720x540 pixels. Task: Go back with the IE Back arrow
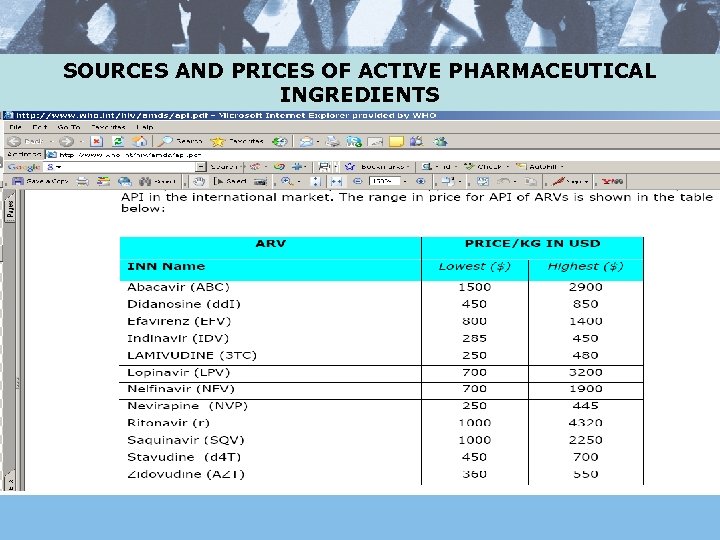15,141
